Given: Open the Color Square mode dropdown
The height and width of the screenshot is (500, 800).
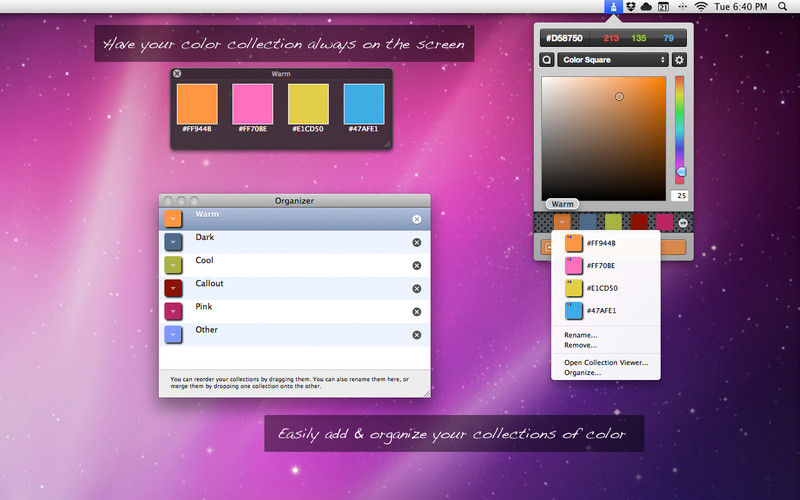Looking at the screenshot, I should pyautogui.click(x=614, y=60).
